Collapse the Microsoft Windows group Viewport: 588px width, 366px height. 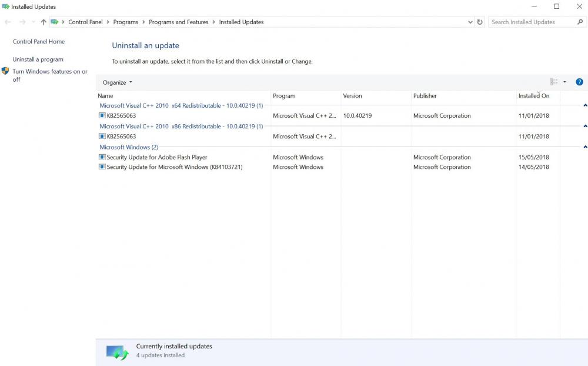coord(585,147)
